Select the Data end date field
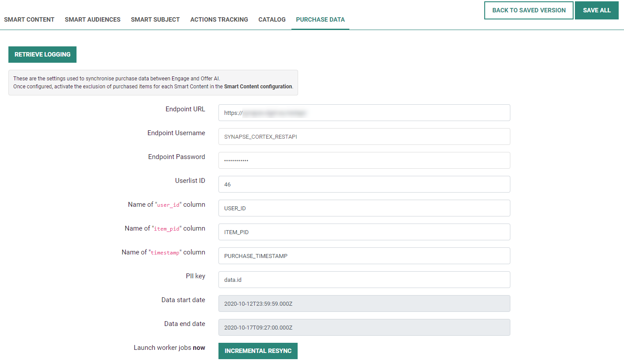624x364 pixels. (x=364, y=327)
